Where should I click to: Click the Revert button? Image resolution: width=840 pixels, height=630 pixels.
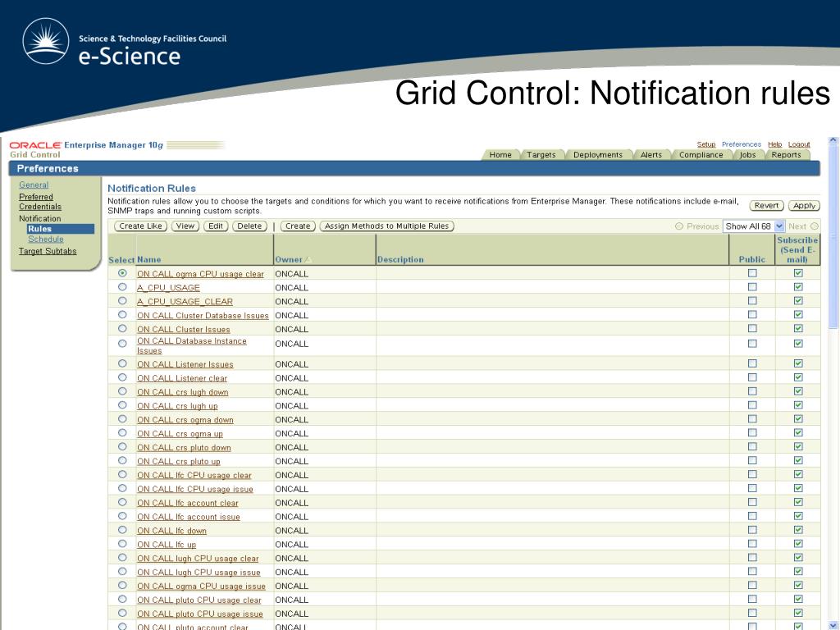pyautogui.click(x=767, y=206)
